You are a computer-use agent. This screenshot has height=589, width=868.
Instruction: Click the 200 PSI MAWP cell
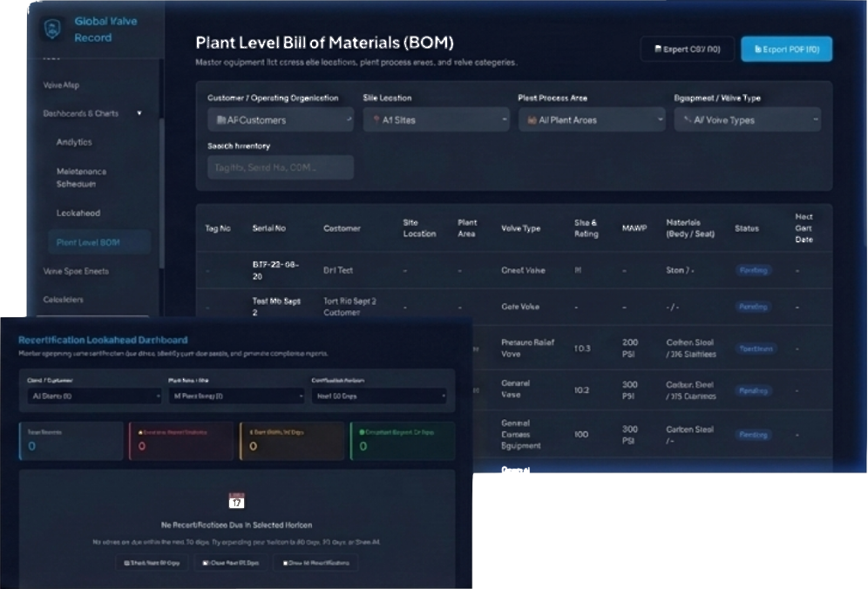630,349
